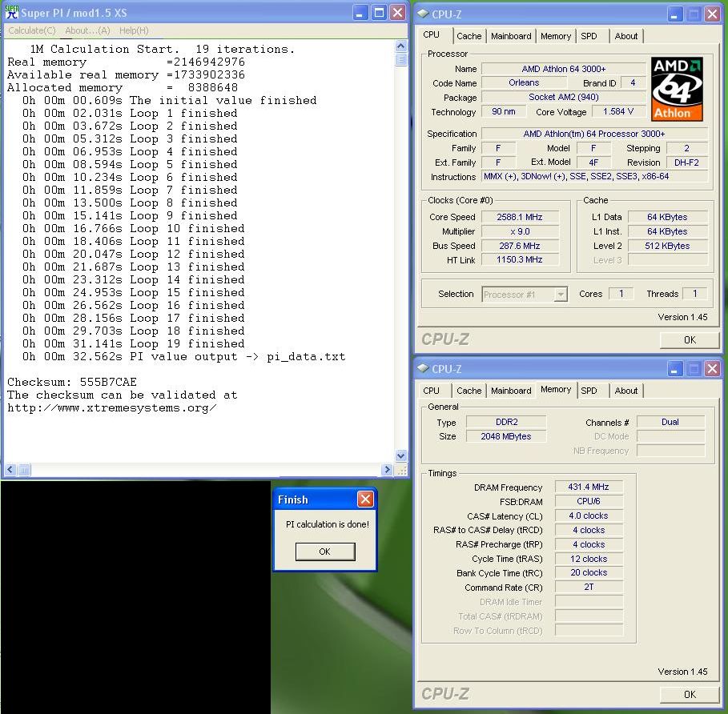Screen dimensions: 728x714
Task: Click the Core Voltage value 1.584 V
Action: (618, 111)
